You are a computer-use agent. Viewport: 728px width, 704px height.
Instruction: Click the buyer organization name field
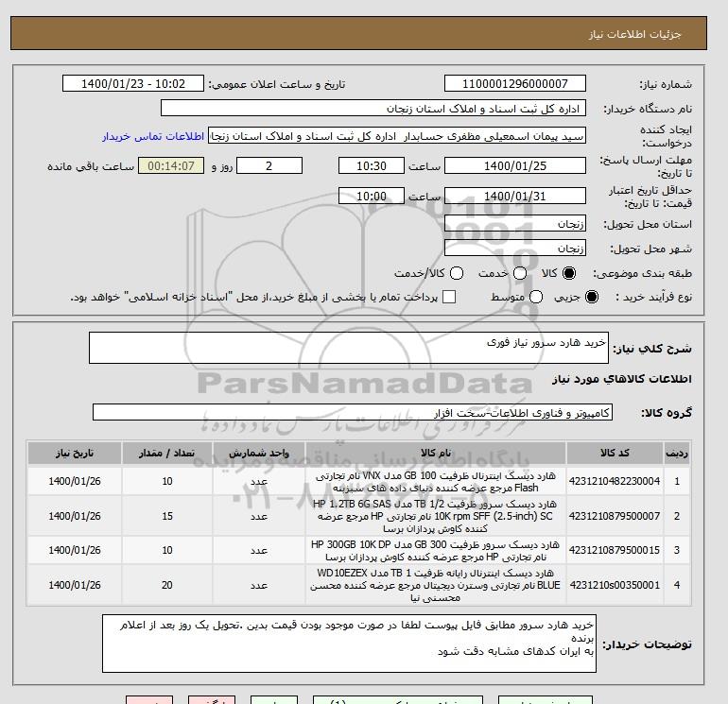coord(373,108)
